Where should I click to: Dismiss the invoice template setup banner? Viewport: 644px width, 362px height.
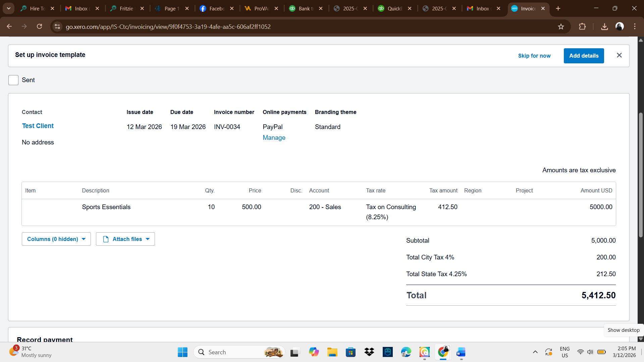[x=619, y=55]
